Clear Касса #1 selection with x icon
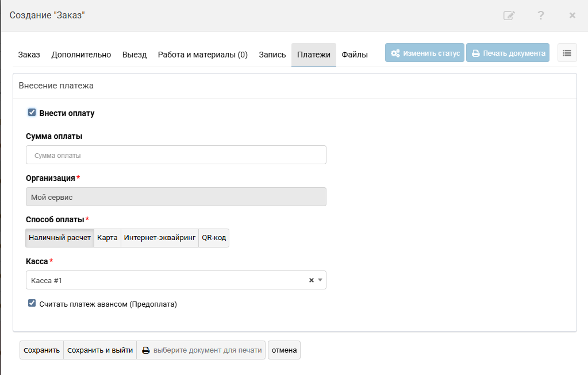Viewport: 588px width, 375px height. [312, 280]
